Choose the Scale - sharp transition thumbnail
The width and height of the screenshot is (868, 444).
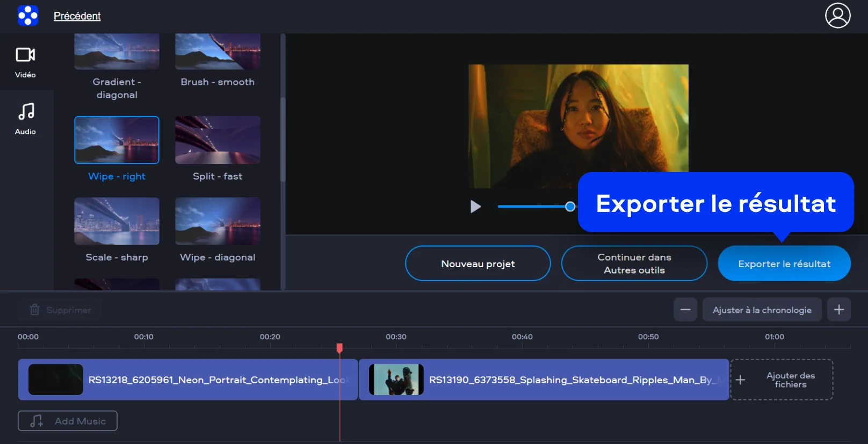(x=117, y=221)
